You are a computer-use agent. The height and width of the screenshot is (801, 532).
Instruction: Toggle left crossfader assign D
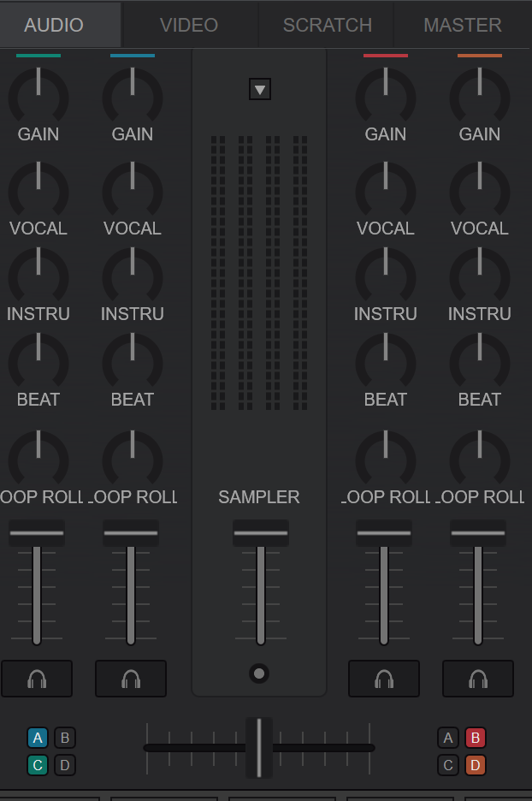(x=65, y=765)
